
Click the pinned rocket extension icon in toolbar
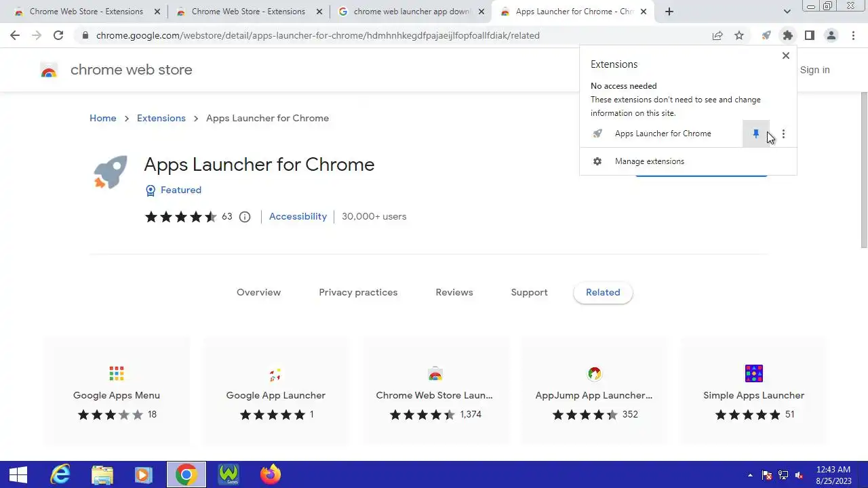point(766,35)
